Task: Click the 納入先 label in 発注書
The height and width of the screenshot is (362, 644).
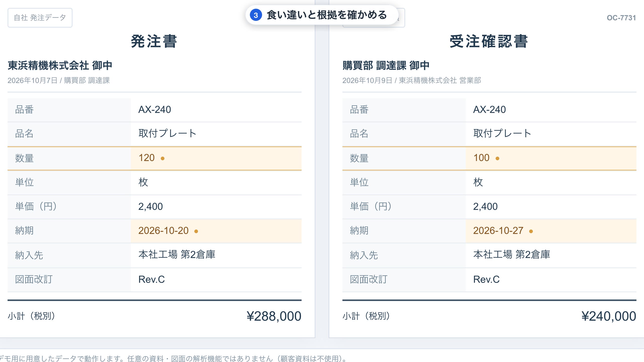Action: pyautogui.click(x=29, y=255)
